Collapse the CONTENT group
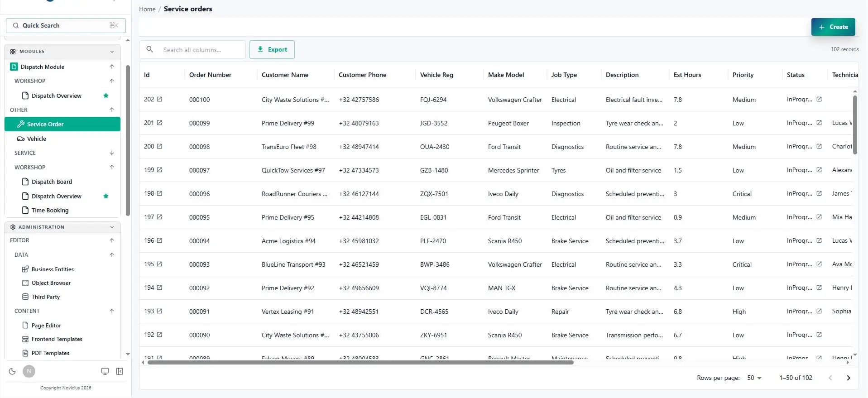868x398 pixels. pyautogui.click(x=112, y=311)
